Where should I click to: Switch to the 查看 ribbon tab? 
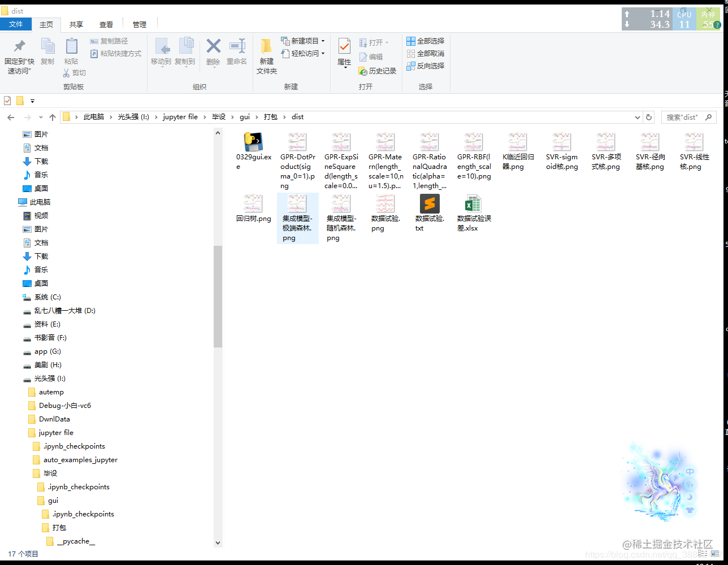tap(106, 24)
